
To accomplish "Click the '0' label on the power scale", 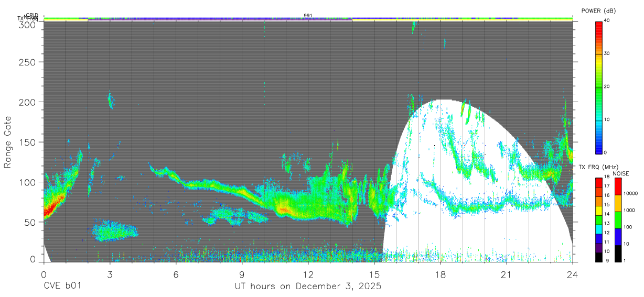I will tap(605, 152).
